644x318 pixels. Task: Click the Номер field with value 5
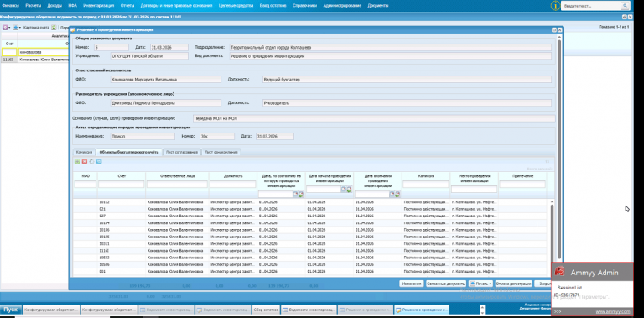[111, 47]
